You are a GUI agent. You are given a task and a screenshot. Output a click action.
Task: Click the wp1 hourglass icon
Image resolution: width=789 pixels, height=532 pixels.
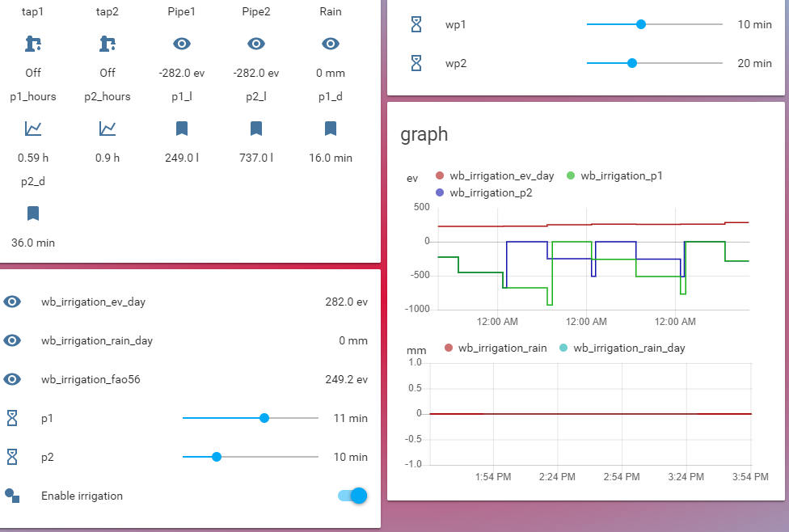pos(416,25)
